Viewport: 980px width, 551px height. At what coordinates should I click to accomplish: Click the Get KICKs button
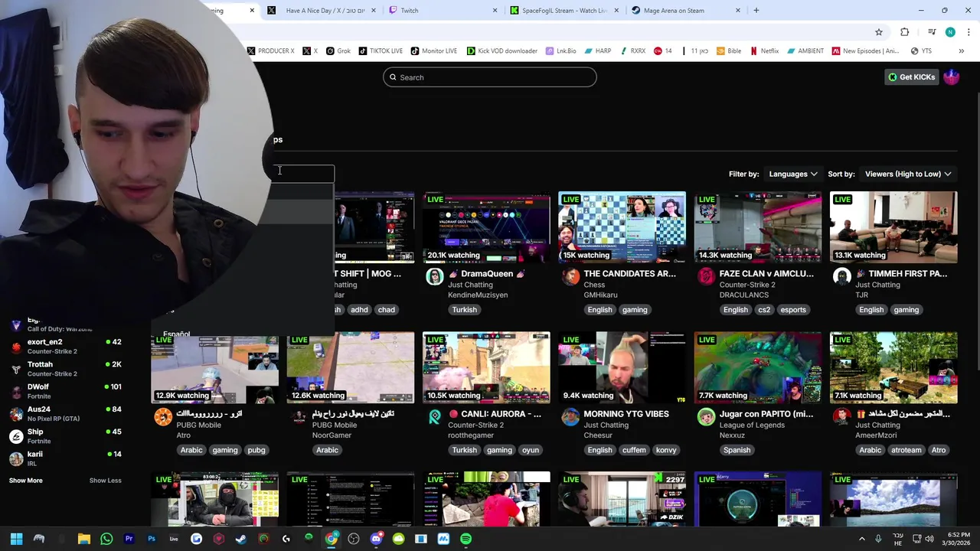[911, 77]
